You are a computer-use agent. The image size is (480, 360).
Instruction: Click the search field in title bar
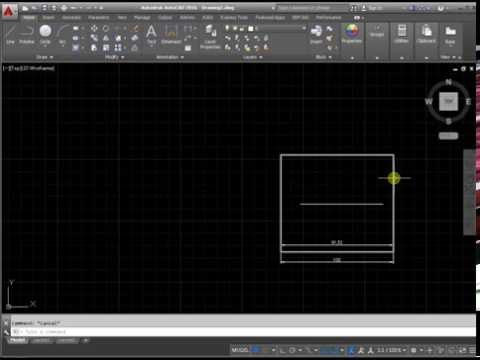tap(312, 8)
